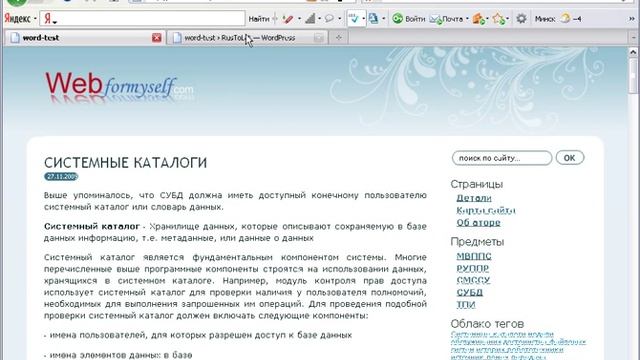Click the Страницы sidebar heading
Image resolution: width=640 pixels, height=360 pixels.
[476, 184]
